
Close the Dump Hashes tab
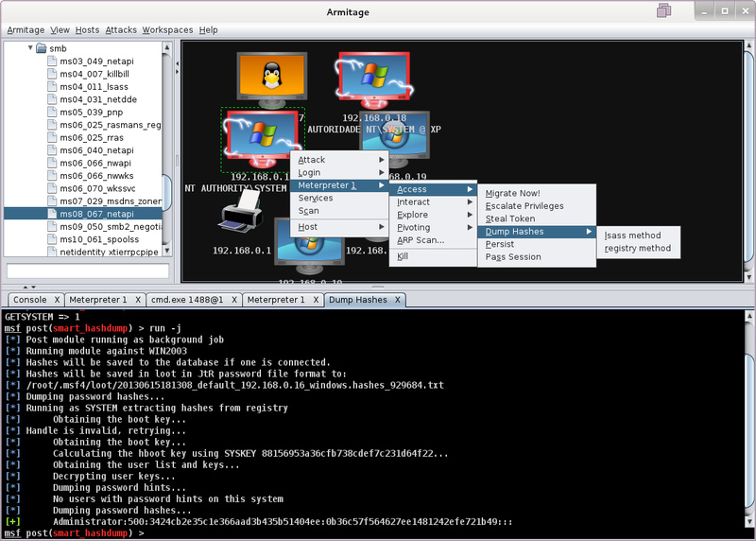(x=398, y=300)
